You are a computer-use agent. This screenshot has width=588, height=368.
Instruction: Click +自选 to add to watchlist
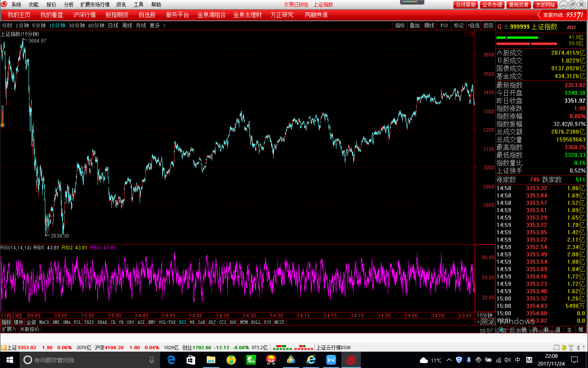click(x=474, y=26)
